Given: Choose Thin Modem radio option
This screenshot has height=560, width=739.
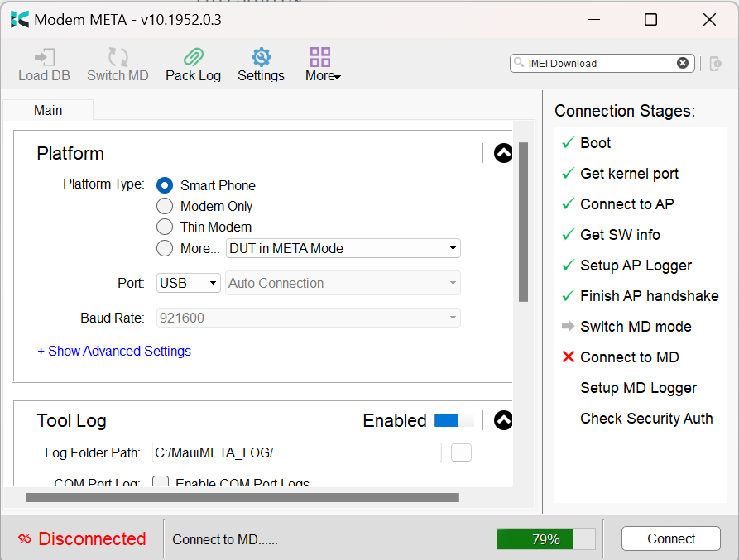Looking at the screenshot, I should click(x=165, y=227).
